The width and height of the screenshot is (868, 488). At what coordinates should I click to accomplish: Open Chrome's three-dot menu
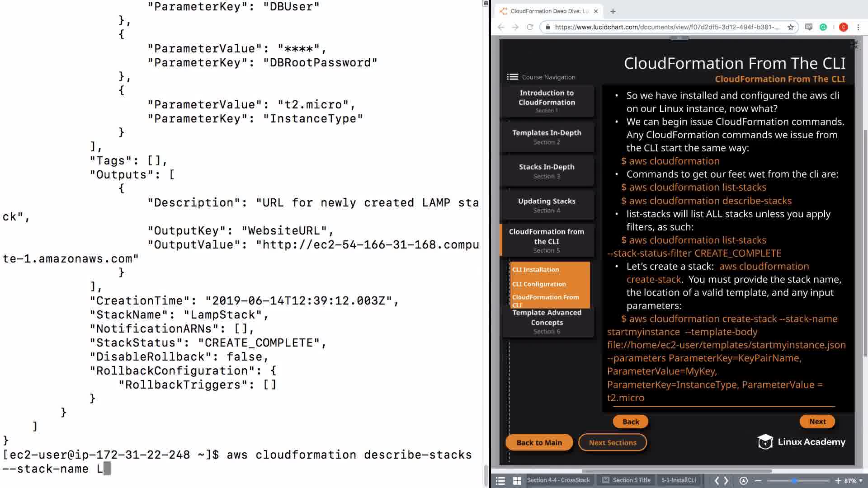click(x=858, y=27)
